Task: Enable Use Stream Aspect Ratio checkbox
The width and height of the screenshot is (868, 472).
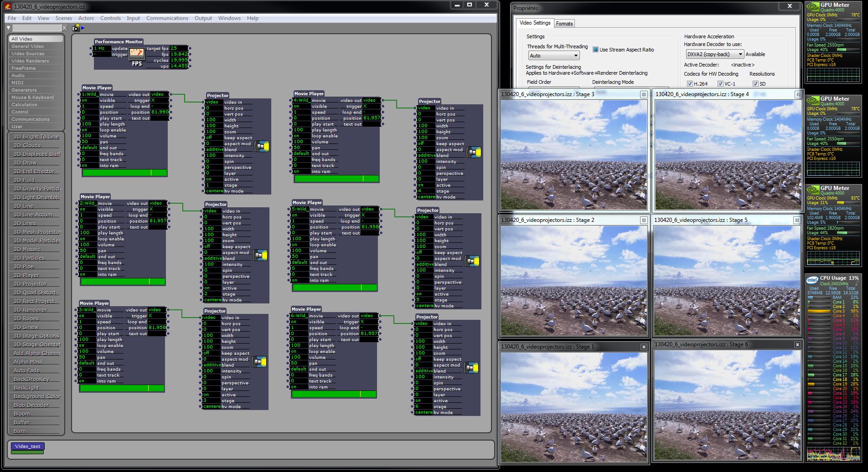Action: pos(595,50)
